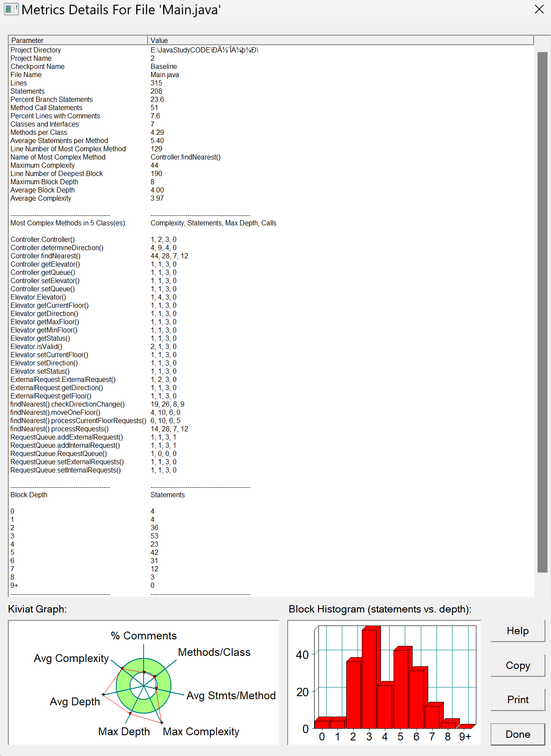The height and width of the screenshot is (756, 551).
Task: Select the RequestQueue.setInternalRequests() row
Action: coord(271,470)
